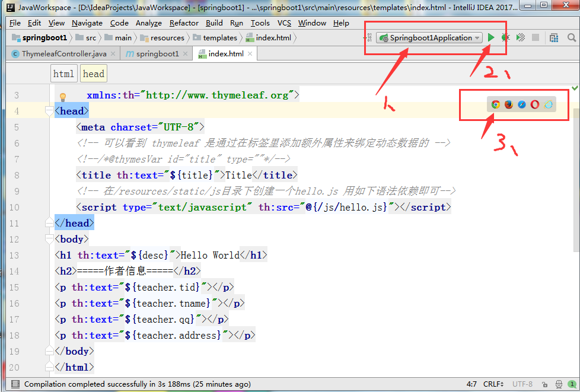Start debugging with the bug icon
The width and height of the screenshot is (580, 392).
(x=506, y=37)
